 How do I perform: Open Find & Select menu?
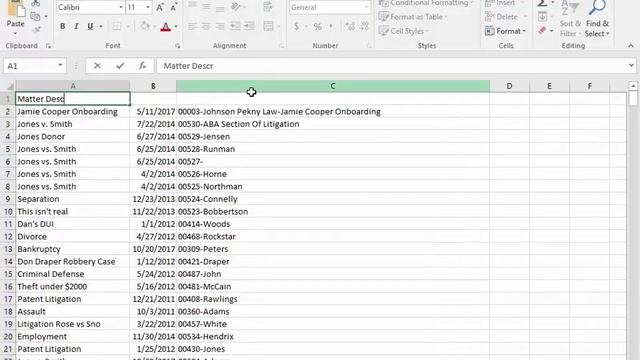pyautogui.click(x=597, y=19)
